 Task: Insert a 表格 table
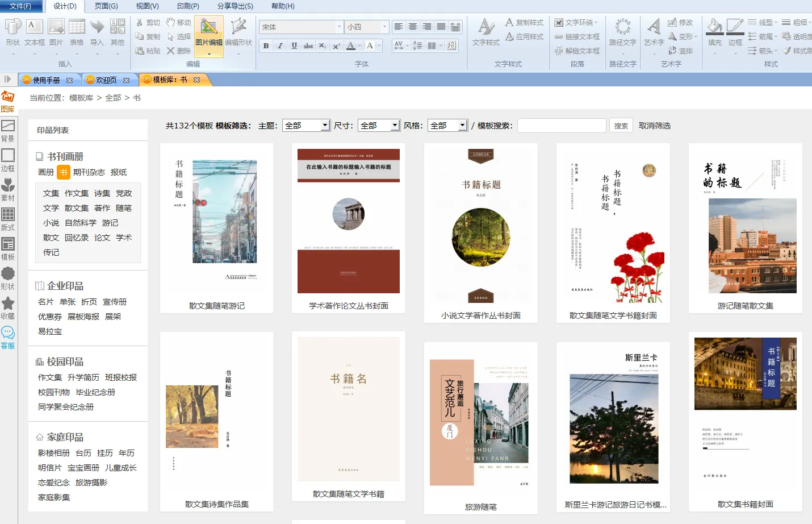[77, 33]
